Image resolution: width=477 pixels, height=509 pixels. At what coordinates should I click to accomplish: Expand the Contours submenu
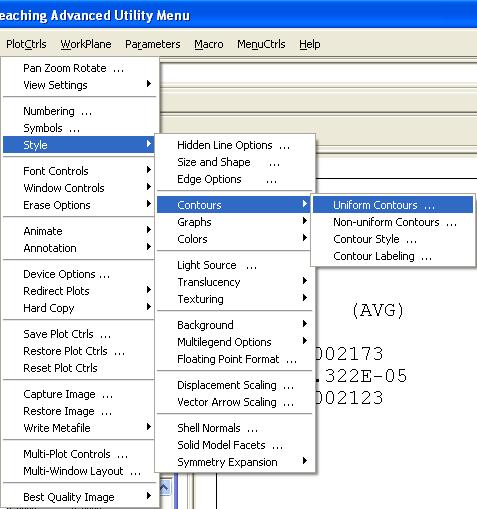coord(235,205)
